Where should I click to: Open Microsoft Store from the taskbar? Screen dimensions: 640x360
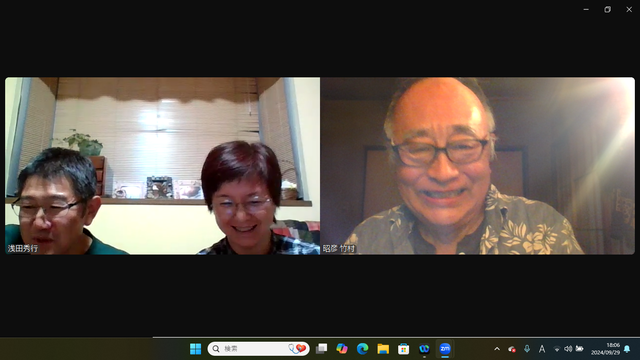pyautogui.click(x=404, y=349)
